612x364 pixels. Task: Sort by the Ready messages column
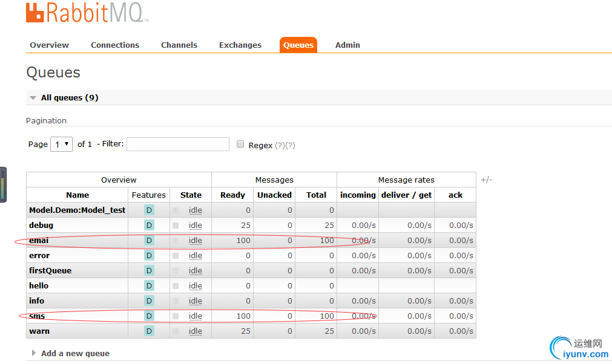tap(232, 195)
